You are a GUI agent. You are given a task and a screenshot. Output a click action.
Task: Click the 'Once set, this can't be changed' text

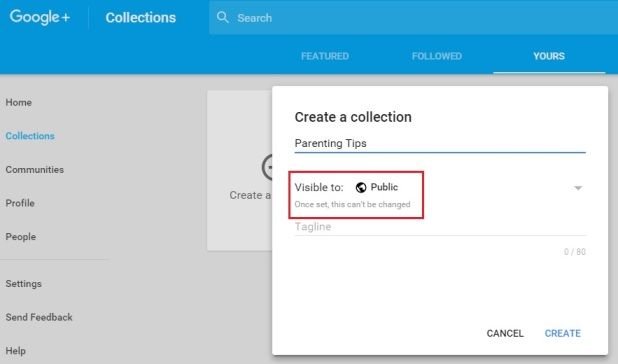click(352, 204)
